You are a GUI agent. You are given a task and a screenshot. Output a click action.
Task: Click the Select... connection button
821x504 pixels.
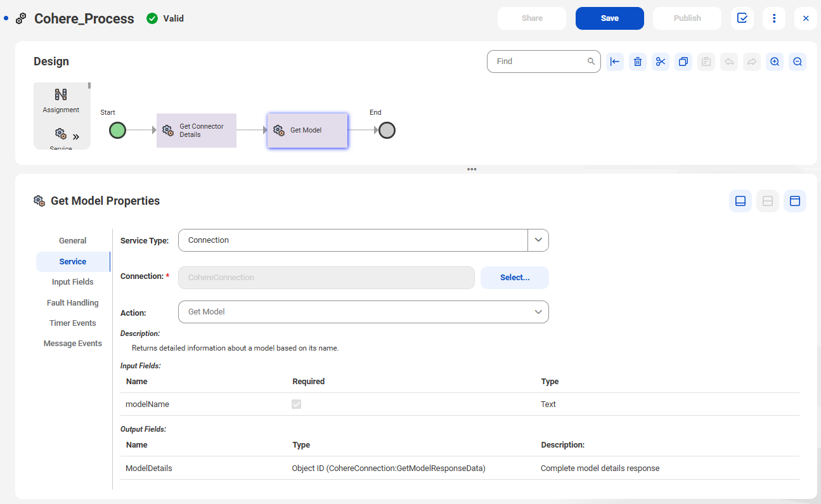pos(515,278)
